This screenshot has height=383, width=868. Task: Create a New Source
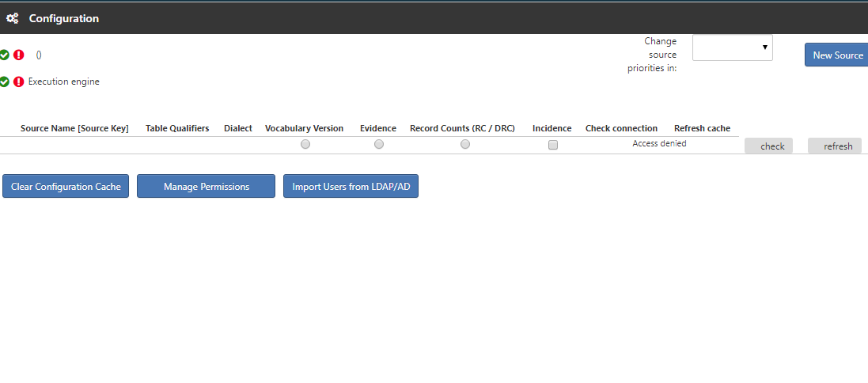point(838,55)
